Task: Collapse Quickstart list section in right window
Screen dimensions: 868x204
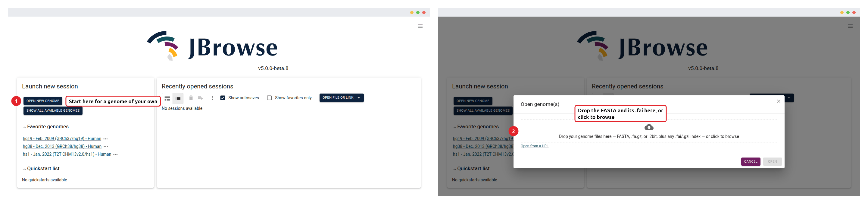Action: pyautogui.click(x=454, y=169)
